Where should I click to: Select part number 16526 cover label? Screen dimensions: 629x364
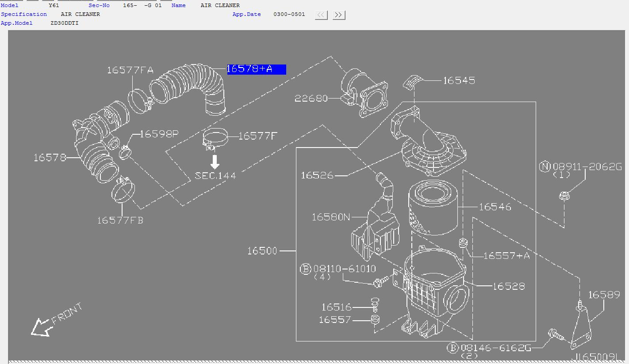(x=317, y=176)
